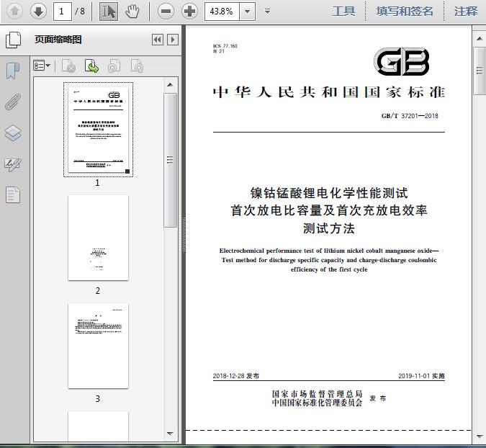The image size is (486, 448).
Task: Open the layers sidebar panel
Action: point(13,133)
